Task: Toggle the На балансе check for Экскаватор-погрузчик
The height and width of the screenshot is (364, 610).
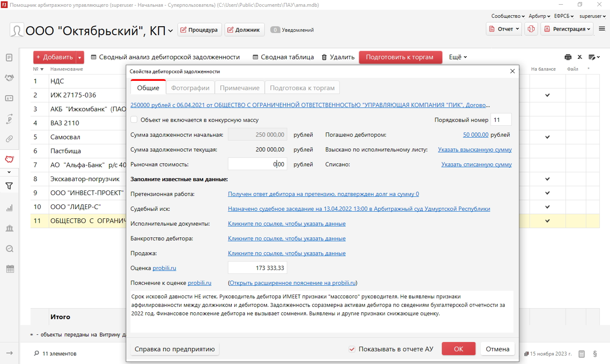Action: pos(547,179)
